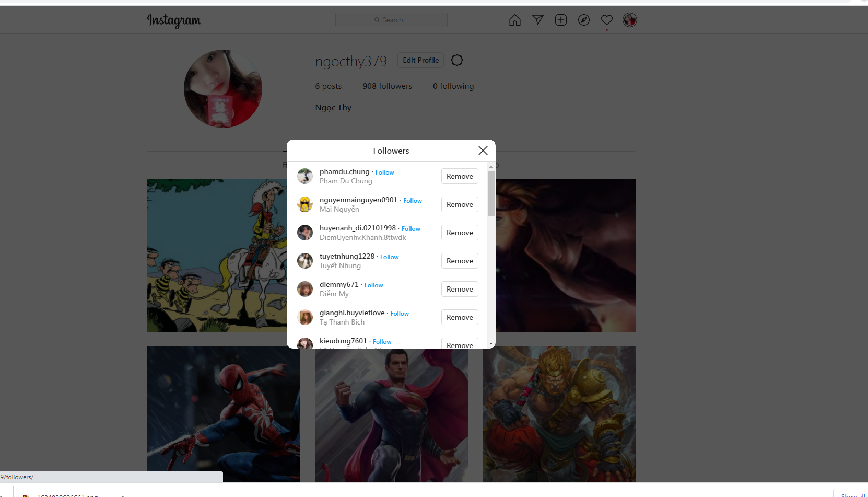Click Followers list scrollbar up arrow
868x497 pixels.
tap(491, 166)
